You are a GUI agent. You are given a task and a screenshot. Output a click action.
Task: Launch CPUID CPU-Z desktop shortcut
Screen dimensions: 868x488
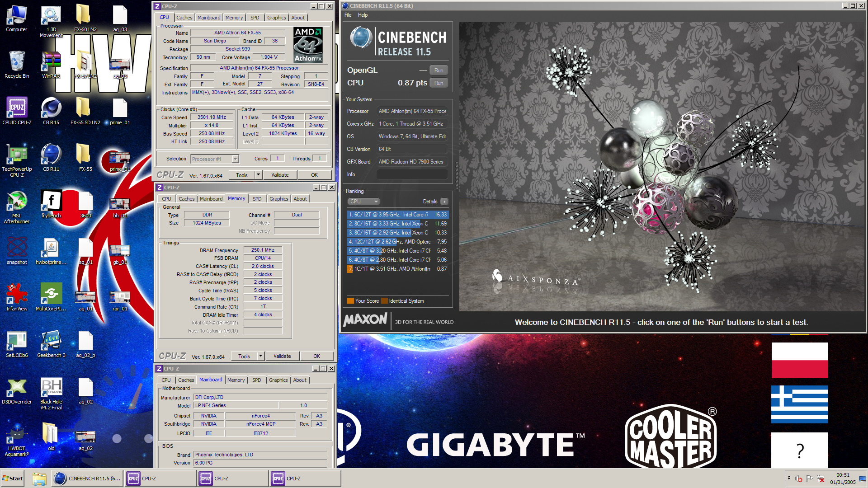tap(17, 112)
